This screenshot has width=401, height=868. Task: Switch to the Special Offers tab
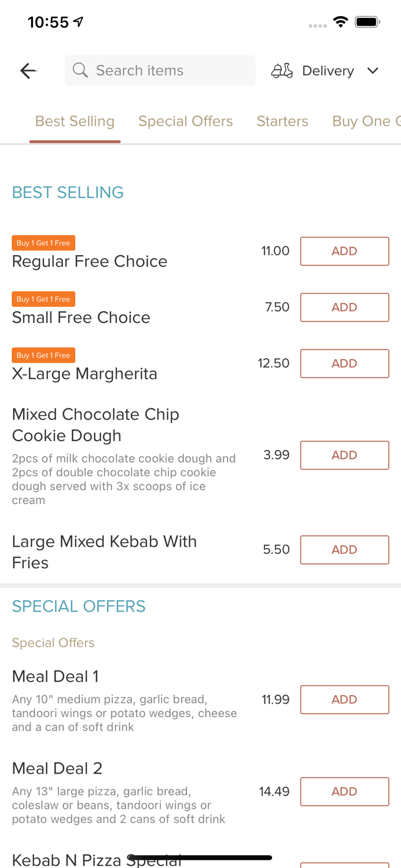(185, 122)
